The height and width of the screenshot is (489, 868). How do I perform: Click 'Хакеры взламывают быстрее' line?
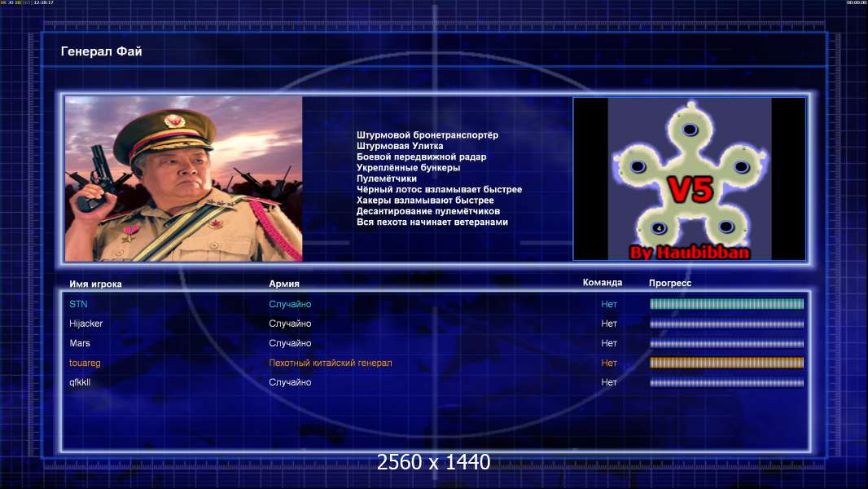[425, 200]
